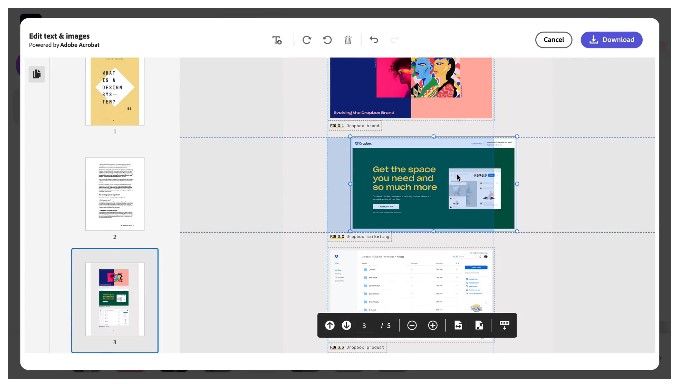
Task: Zoom out of the document
Action: [x=412, y=325]
